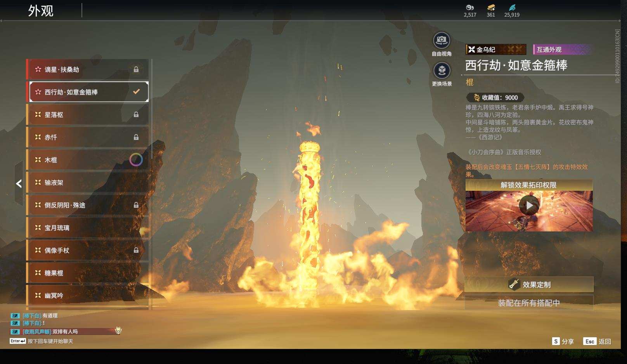The image size is (627, 364).
Task: Click 装配在所有搭配中 to equip in all loadouts
Action: (529, 303)
